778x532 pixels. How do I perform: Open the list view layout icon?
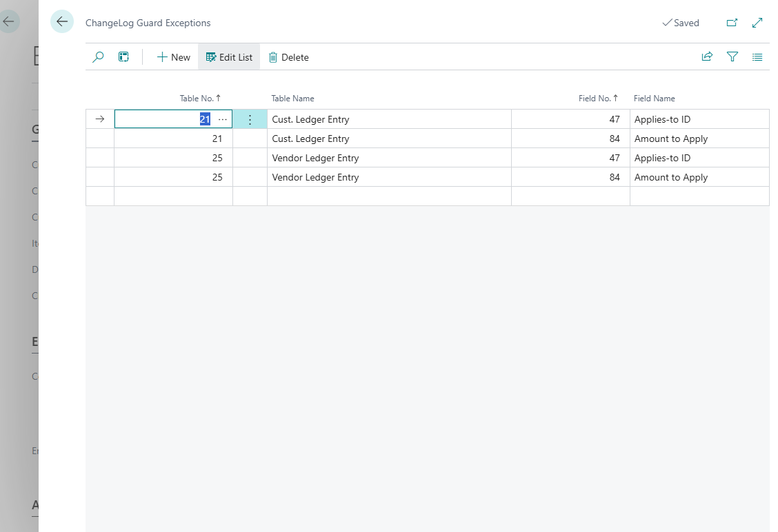pos(757,57)
